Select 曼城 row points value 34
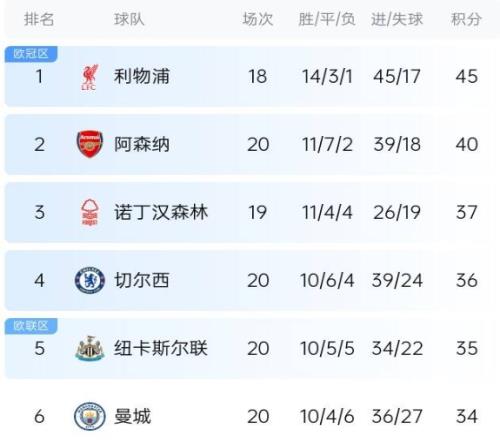 click(x=467, y=416)
